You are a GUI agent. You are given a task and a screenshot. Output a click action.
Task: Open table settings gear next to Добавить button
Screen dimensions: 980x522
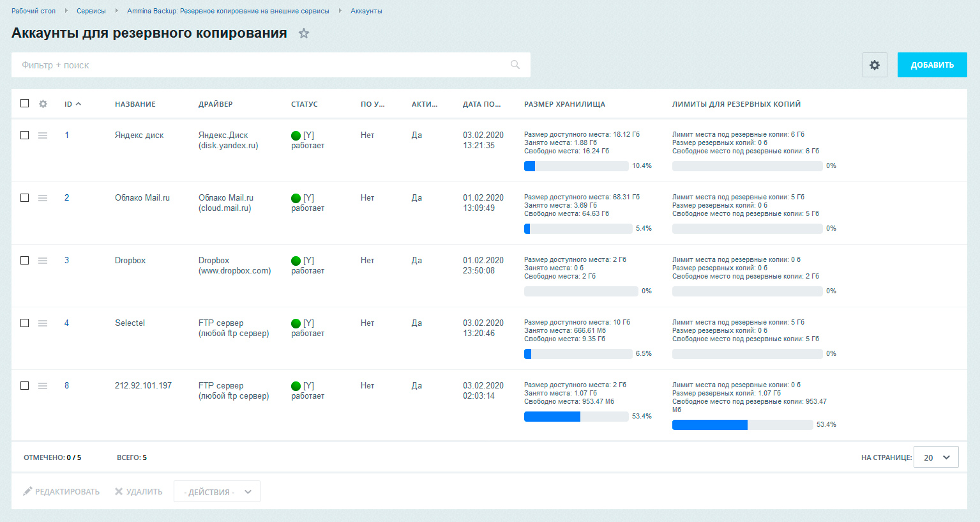pos(875,65)
